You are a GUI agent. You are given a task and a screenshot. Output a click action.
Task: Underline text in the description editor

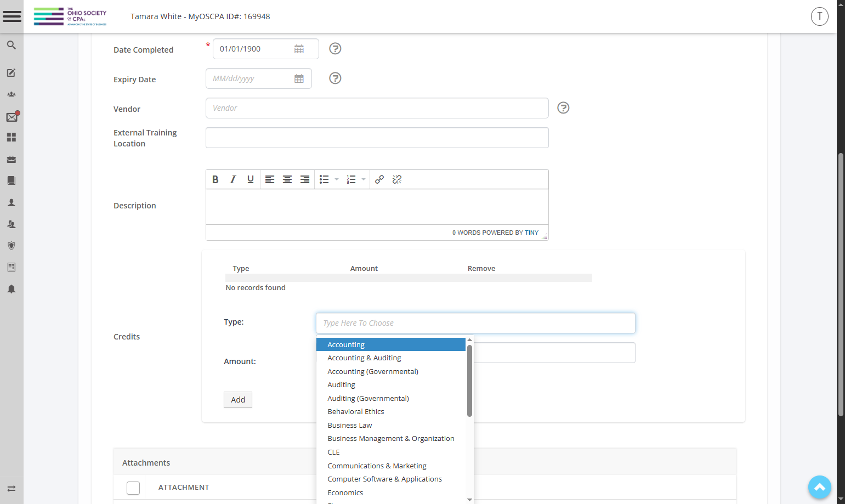251,179
